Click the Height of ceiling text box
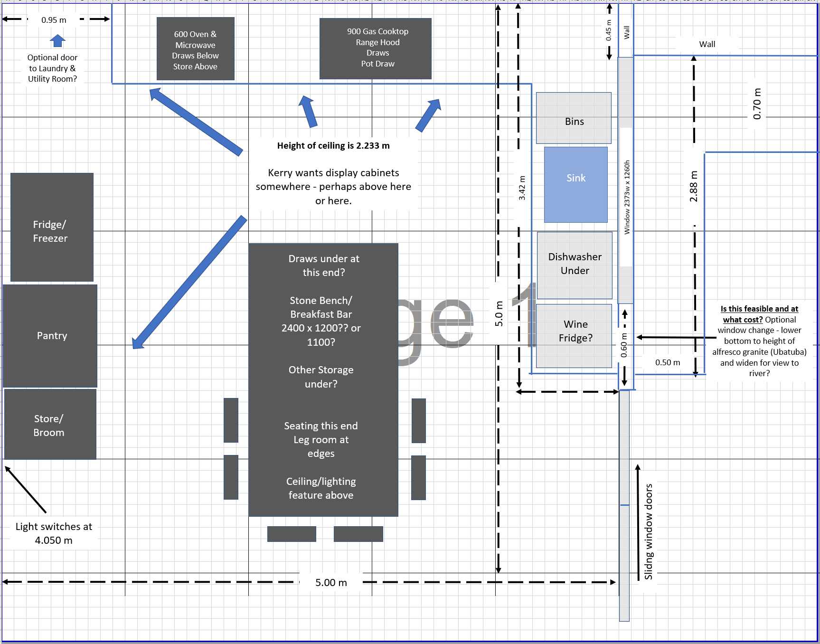Image resolution: width=820 pixels, height=644 pixels. pyautogui.click(x=333, y=173)
